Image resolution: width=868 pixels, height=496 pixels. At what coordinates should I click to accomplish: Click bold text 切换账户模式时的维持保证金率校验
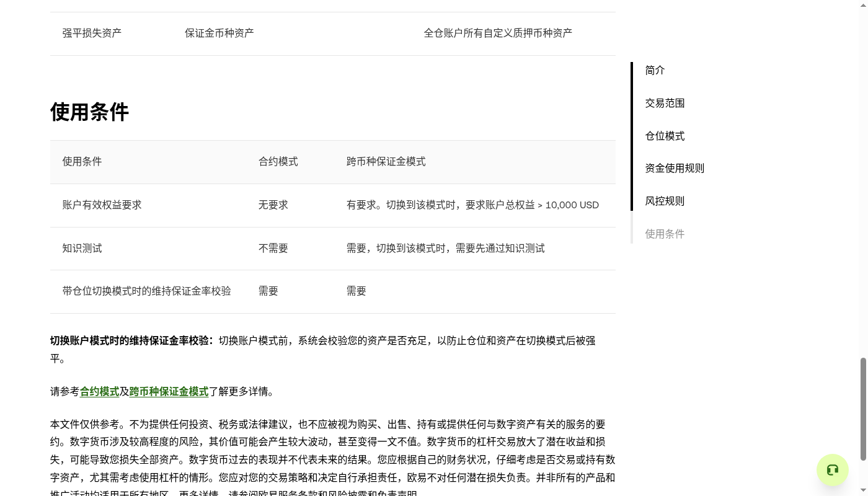[131, 341]
